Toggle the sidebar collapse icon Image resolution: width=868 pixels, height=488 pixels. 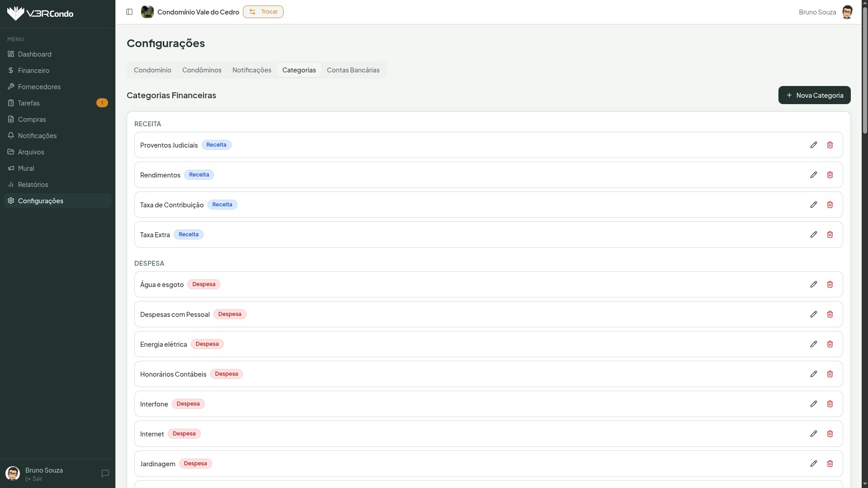[129, 12]
